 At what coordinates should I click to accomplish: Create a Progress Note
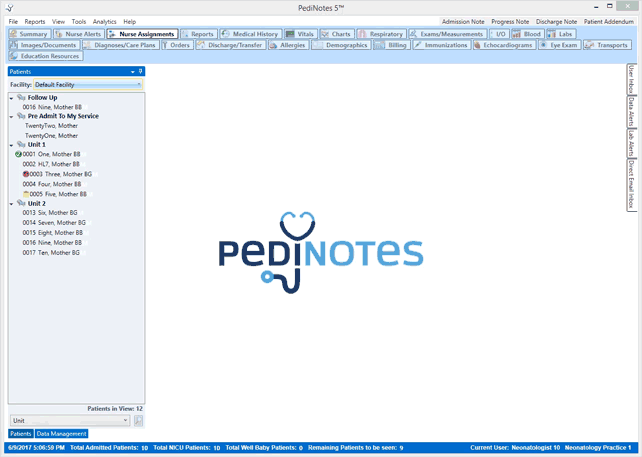tap(510, 22)
